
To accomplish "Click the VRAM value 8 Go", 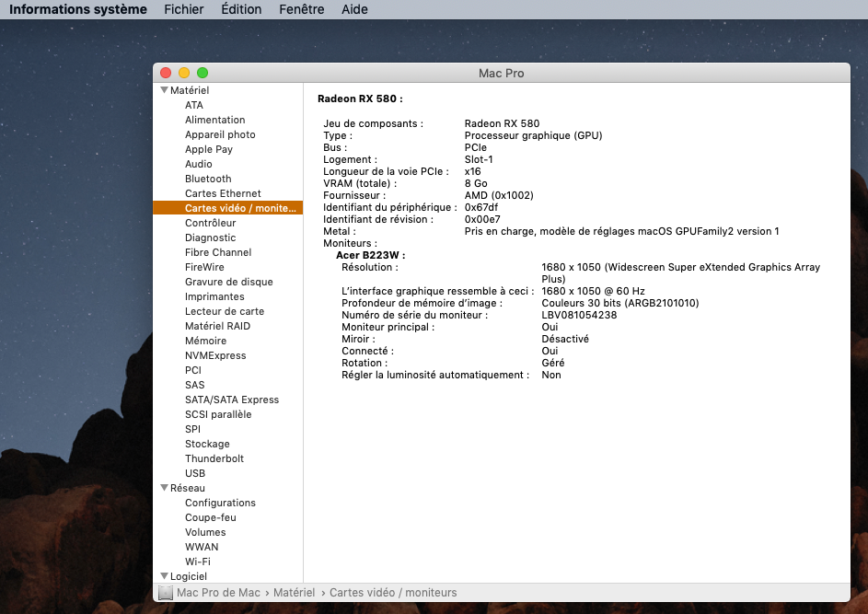I will coord(476,183).
